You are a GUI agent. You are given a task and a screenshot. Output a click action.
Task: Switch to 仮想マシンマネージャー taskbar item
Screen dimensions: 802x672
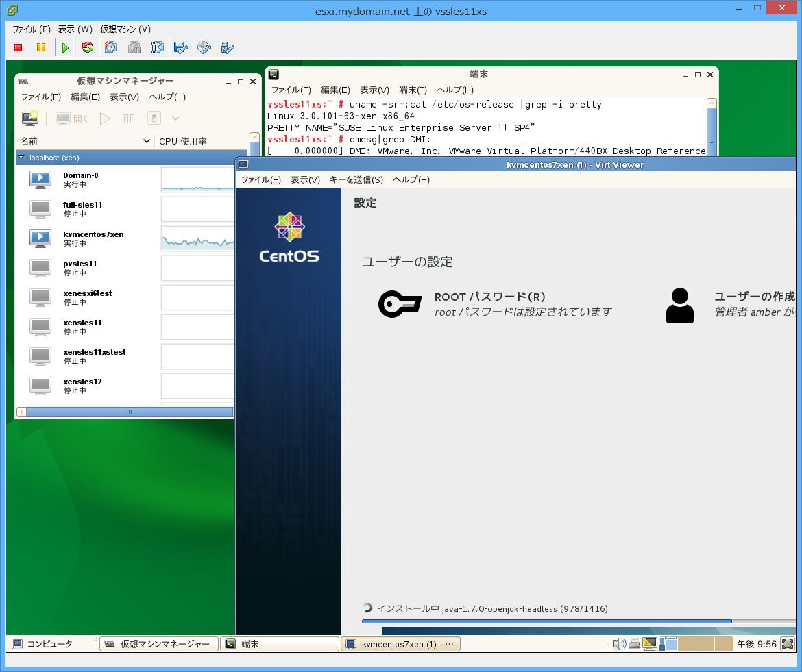click(x=159, y=644)
